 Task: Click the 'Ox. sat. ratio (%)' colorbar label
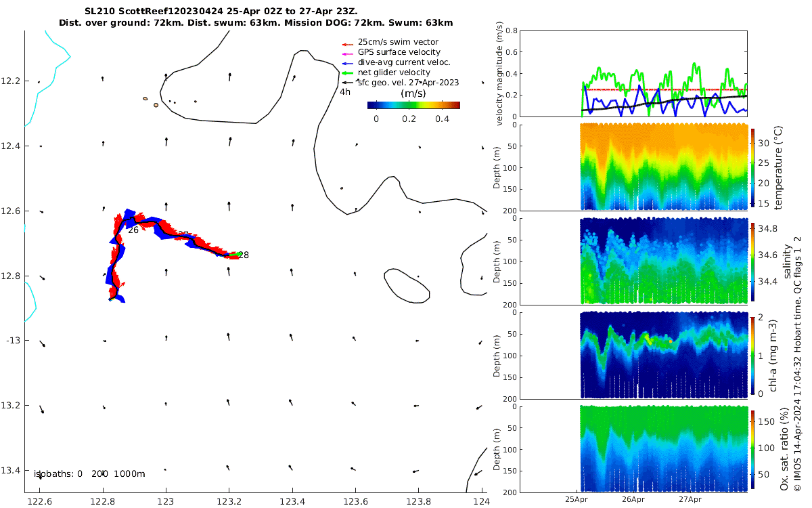point(784,449)
